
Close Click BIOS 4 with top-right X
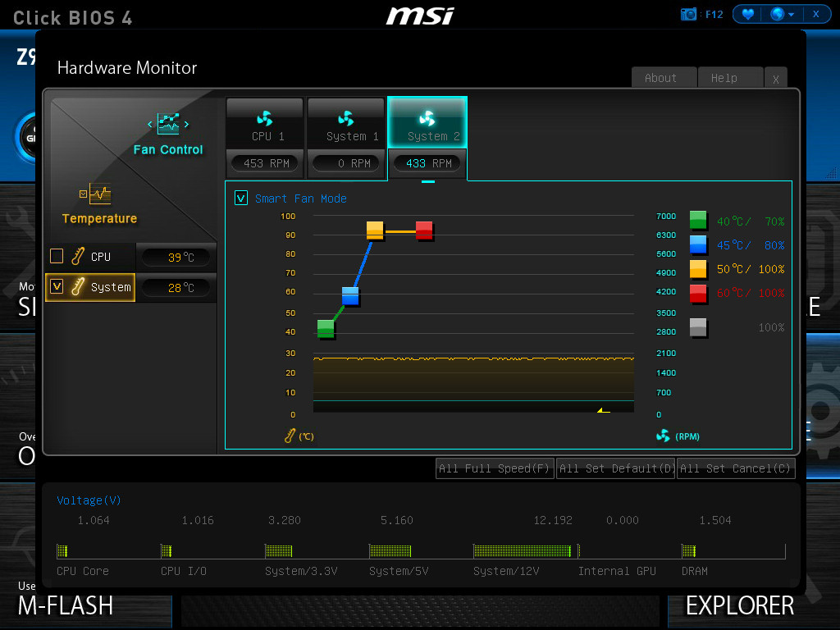(x=816, y=14)
